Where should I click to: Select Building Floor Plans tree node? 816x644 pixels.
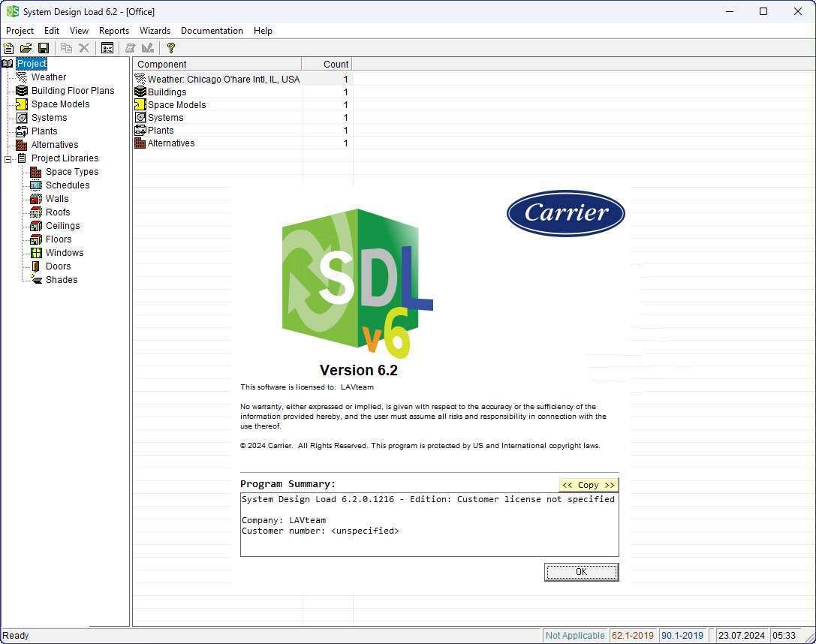pos(72,91)
